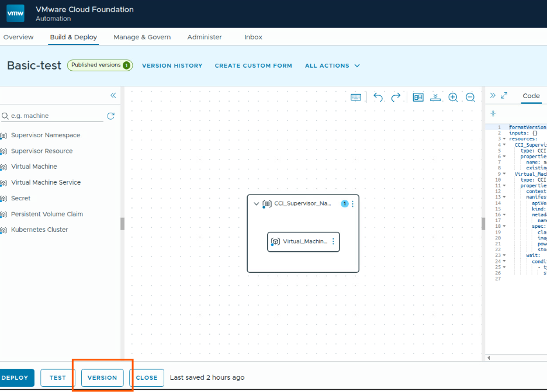The image size is (547, 392).
Task: Expand the code panel to full view
Action: 504,96
